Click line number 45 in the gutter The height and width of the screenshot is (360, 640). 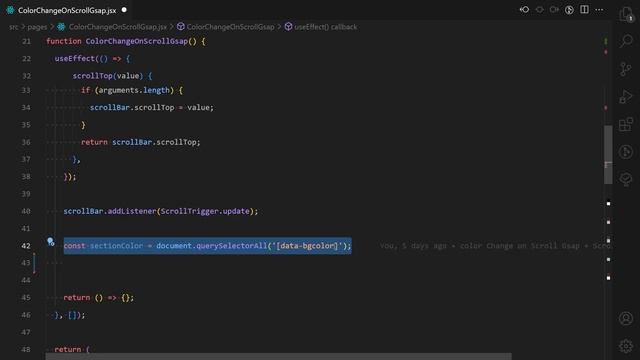[26, 298]
